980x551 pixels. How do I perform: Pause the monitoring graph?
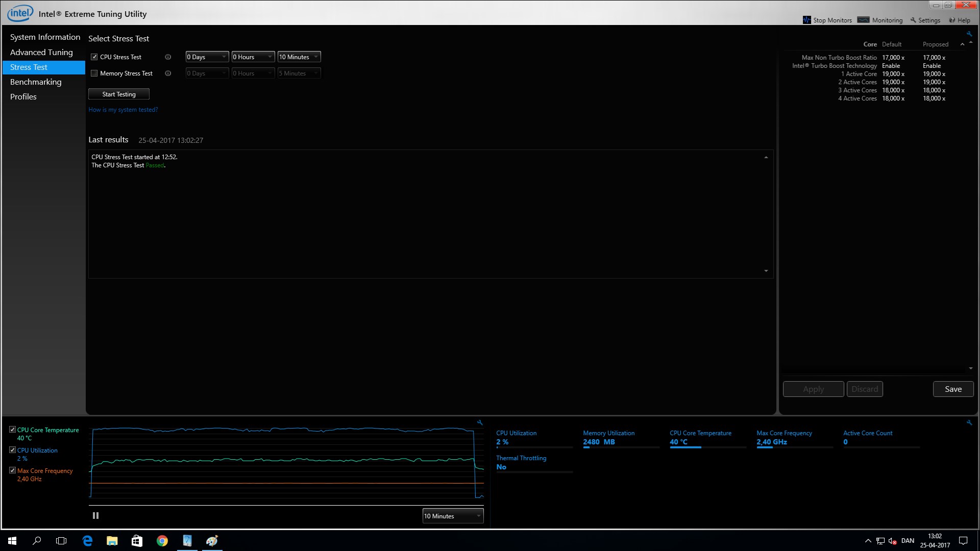[x=95, y=516]
